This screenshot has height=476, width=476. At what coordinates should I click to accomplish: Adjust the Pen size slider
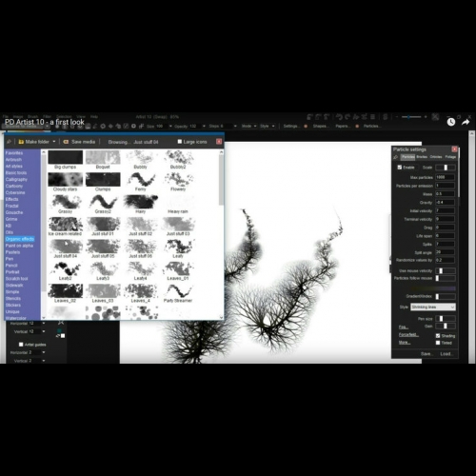click(x=446, y=318)
